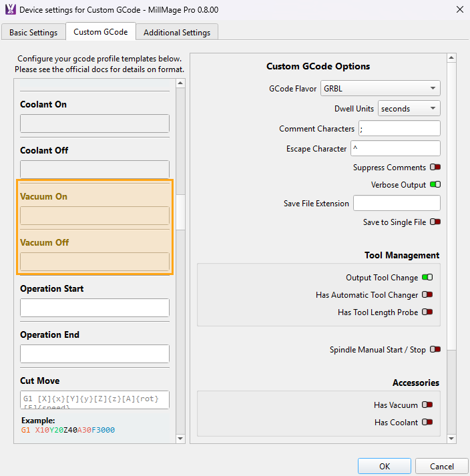Screen dimensions: 470x476
Task: Enable Has Automatic Tool Changer
Action: [427, 295]
